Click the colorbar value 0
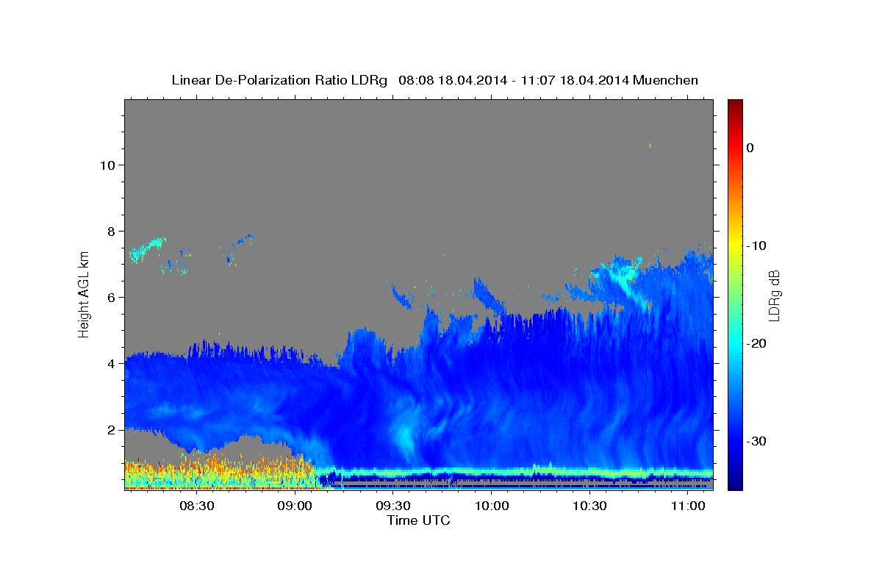 click(x=750, y=148)
